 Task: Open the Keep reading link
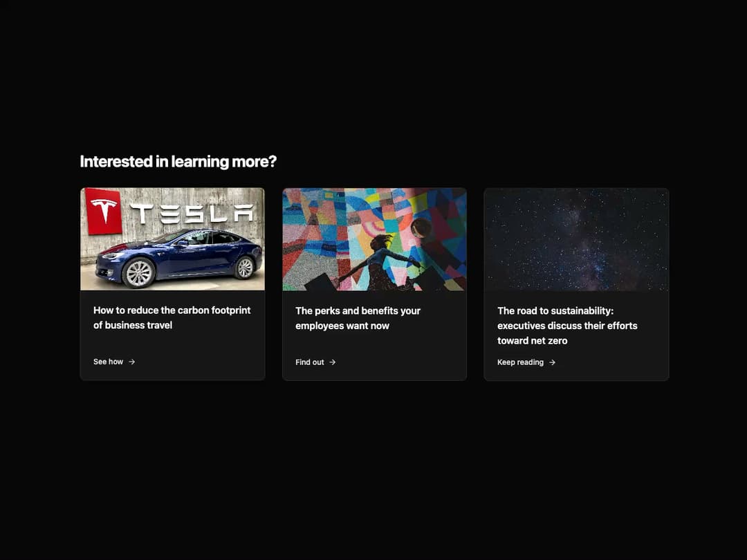pyautogui.click(x=526, y=362)
